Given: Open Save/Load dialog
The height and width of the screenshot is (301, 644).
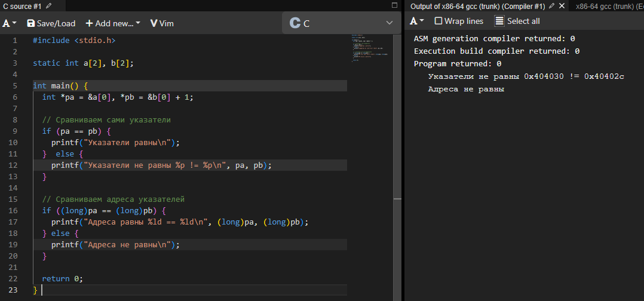Looking at the screenshot, I should click(51, 23).
